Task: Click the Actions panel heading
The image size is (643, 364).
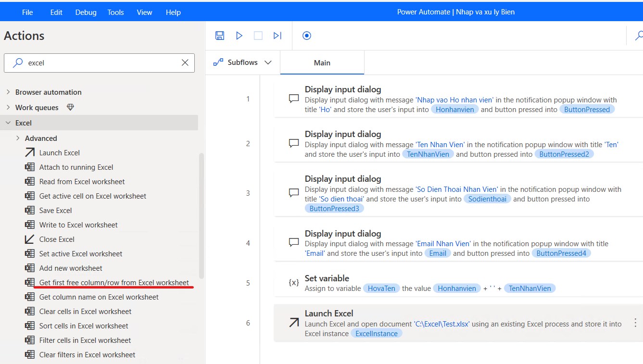Action: coord(24,36)
